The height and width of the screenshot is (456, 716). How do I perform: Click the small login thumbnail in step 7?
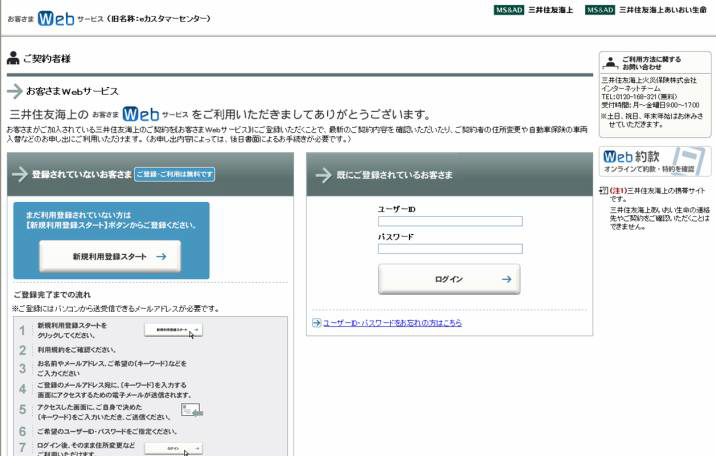point(173,449)
